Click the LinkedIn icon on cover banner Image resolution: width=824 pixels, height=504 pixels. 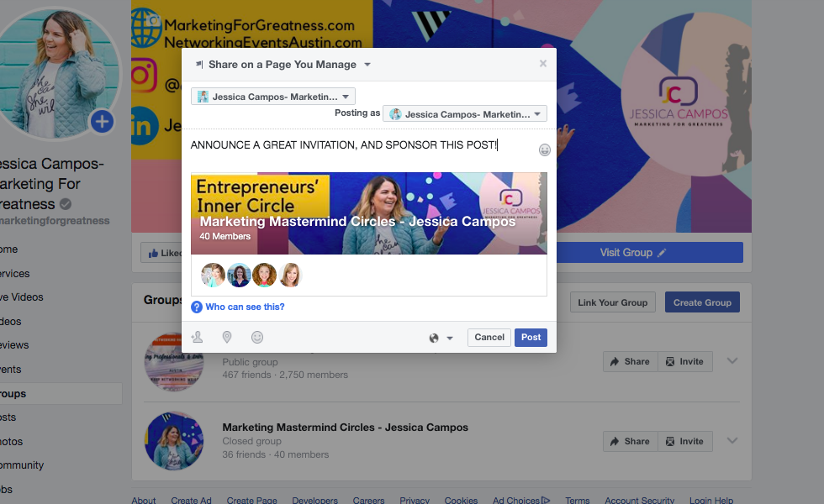point(144,126)
